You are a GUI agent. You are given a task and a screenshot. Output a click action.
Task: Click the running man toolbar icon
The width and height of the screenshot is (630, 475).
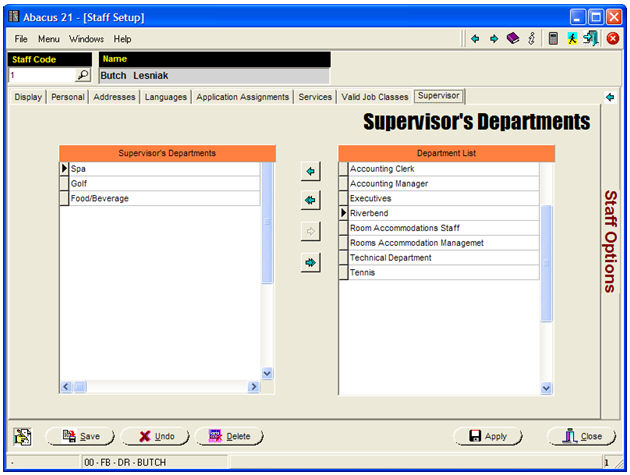click(x=572, y=39)
